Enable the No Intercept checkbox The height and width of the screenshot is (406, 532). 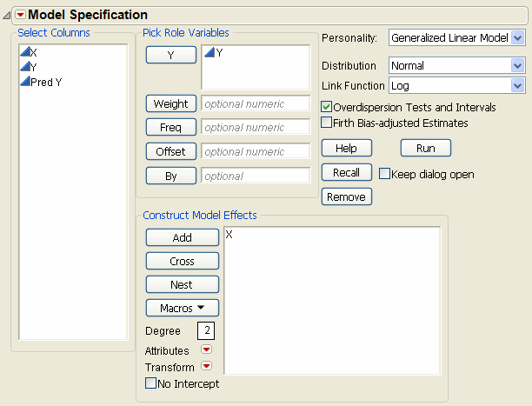tap(151, 383)
